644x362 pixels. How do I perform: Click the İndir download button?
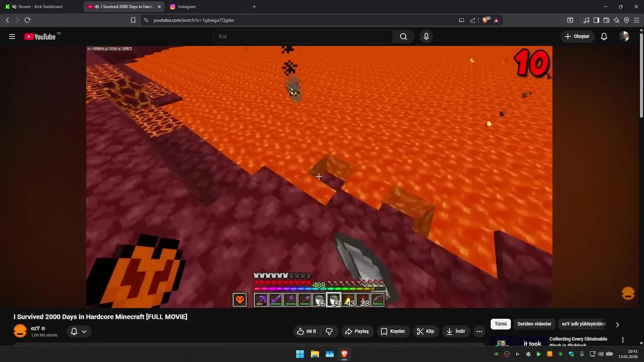456,331
